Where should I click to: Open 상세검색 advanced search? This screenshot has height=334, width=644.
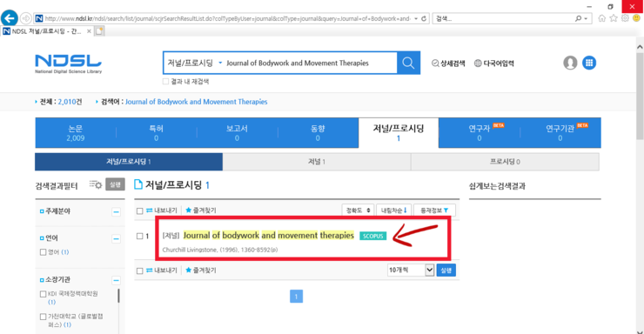tap(448, 63)
